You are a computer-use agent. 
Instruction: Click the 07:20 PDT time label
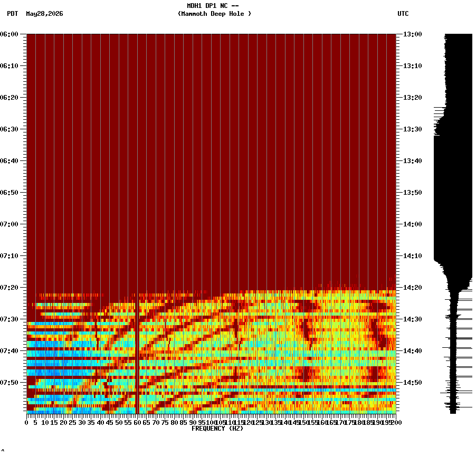tap(9, 288)
